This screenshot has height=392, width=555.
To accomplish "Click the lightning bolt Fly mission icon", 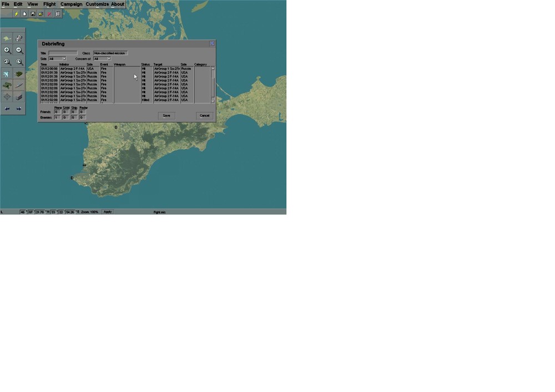I will coord(16,14).
